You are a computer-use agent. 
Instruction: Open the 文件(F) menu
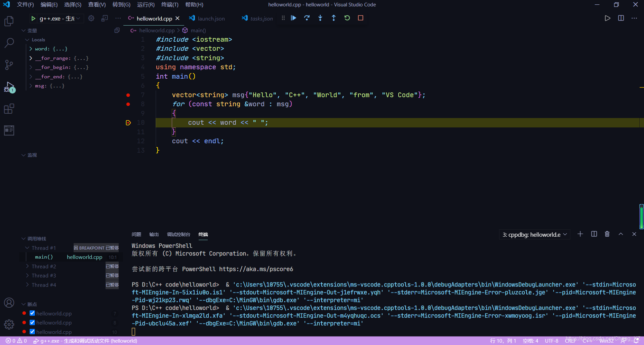[x=25, y=5]
